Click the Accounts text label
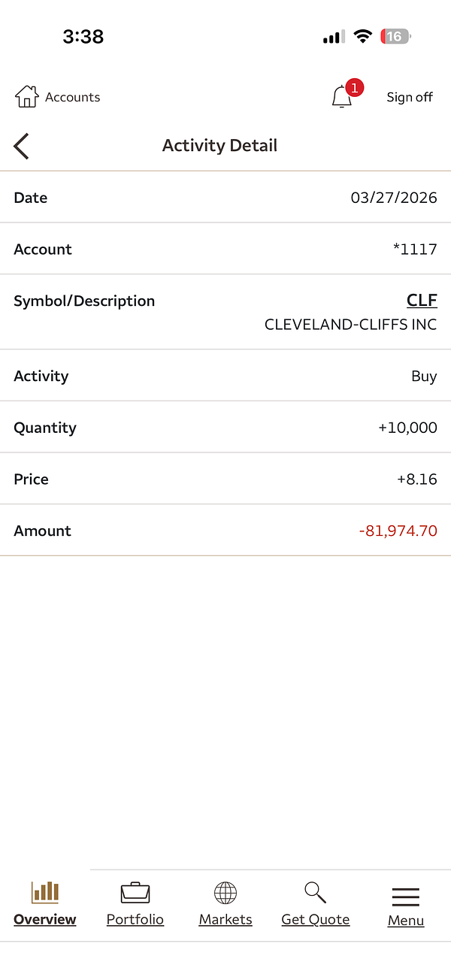 tap(72, 97)
